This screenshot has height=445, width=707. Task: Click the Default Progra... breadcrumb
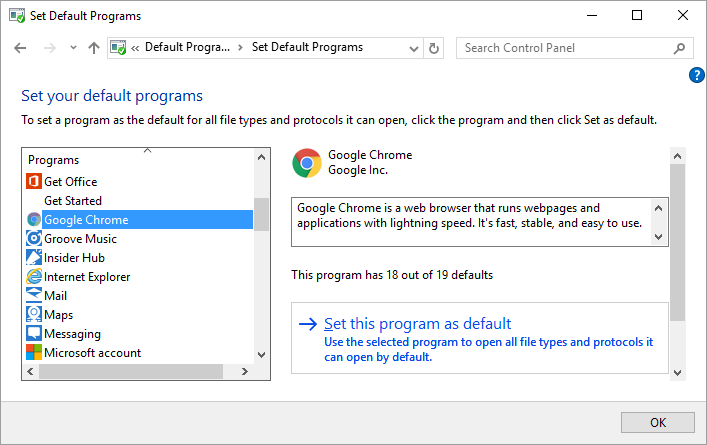click(187, 47)
